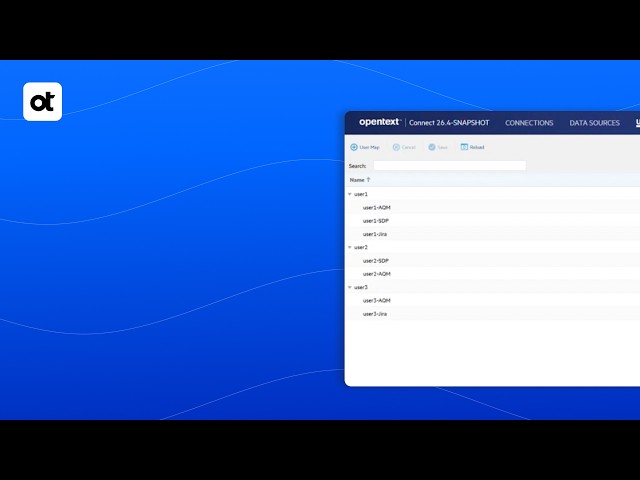The image size is (640, 480).
Task: Collapse the user1 tree node
Action: coord(350,194)
